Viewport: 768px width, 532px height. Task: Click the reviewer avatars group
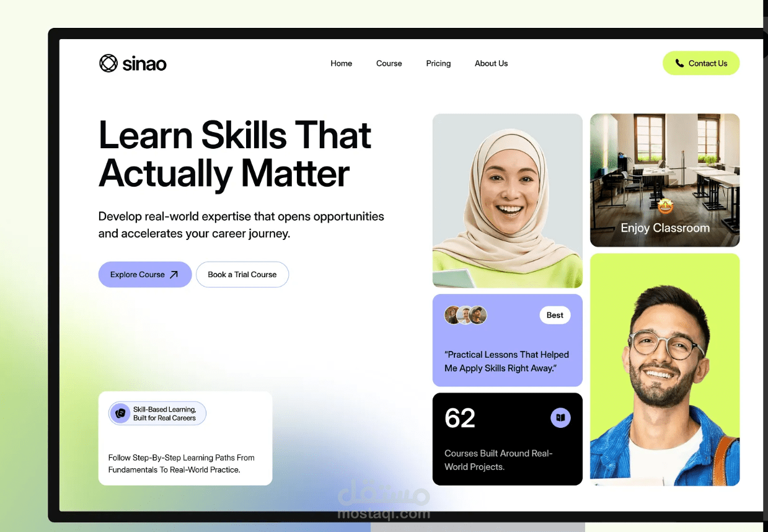tap(466, 315)
